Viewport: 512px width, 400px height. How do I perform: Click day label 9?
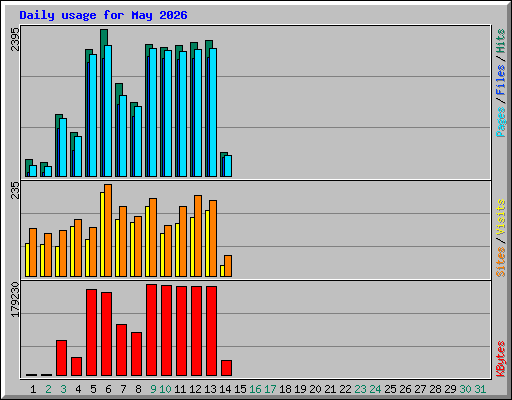pos(153,389)
